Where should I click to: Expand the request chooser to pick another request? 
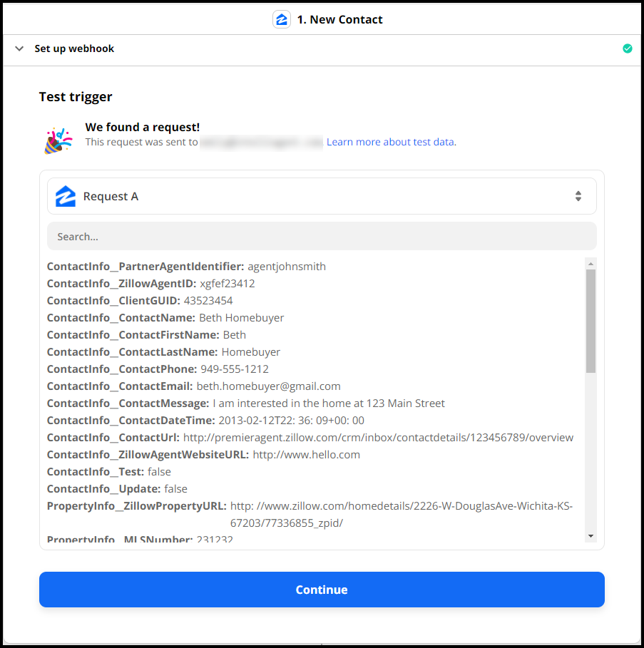click(578, 195)
